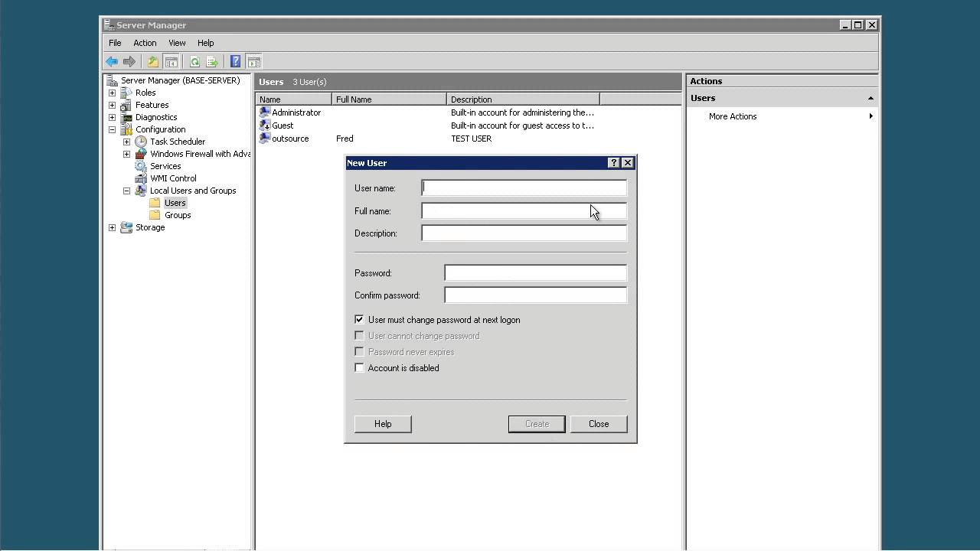980x551 pixels.
Task: Click the Task Scheduler clock icon
Action: 141,142
